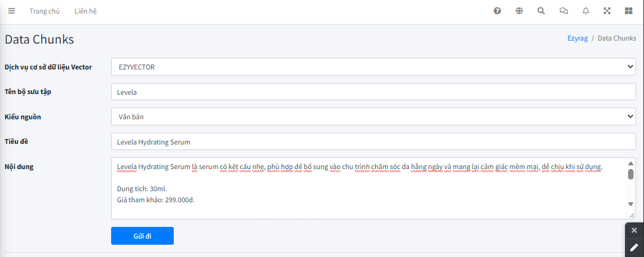Go to Trang chủ in navbar

point(44,11)
